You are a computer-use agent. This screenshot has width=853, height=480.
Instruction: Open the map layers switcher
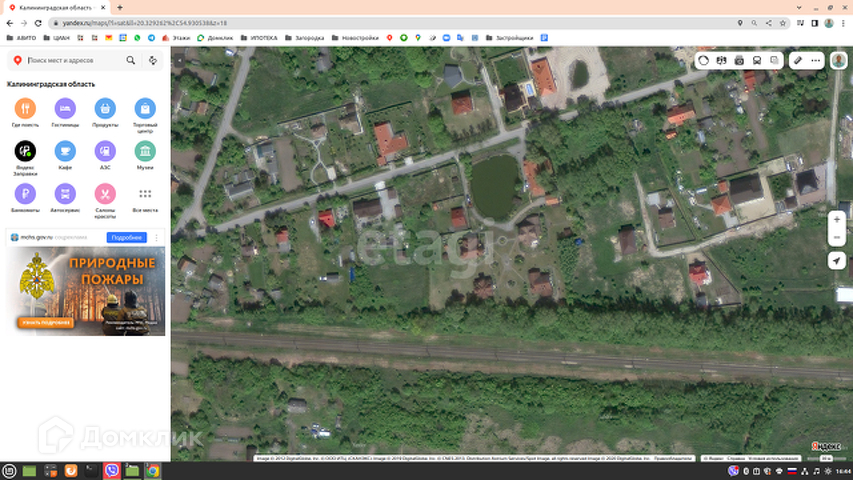tap(774, 60)
